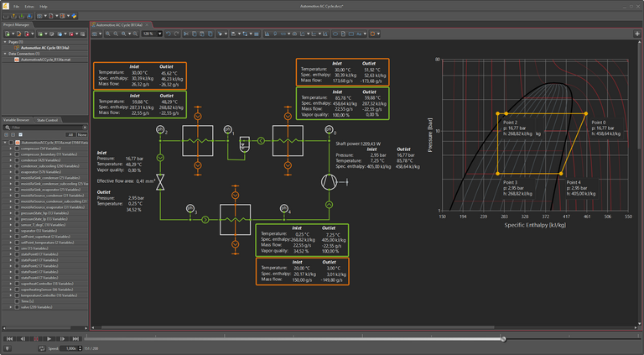The width and height of the screenshot is (644, 355).
Task: Click the None button in Variable Browser
Action: [81, 134]
